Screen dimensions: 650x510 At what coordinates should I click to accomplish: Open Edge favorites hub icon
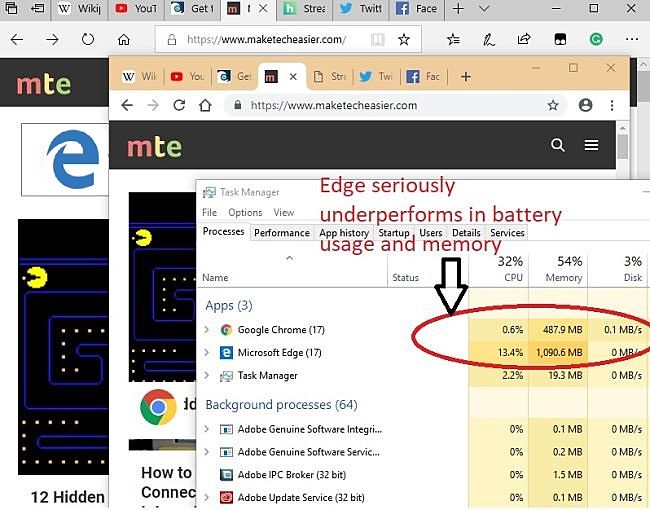coord(453,40)
